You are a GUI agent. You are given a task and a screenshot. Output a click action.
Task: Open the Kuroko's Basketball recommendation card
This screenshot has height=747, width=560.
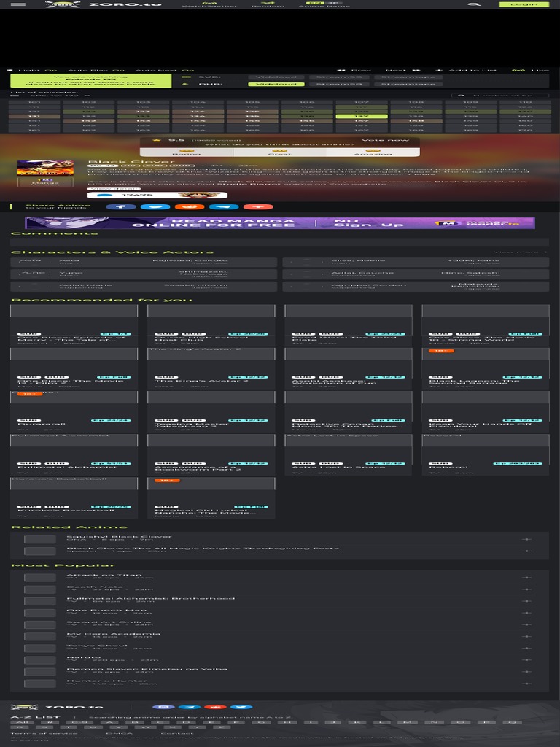pyautogui.click(x=74, y=498)
